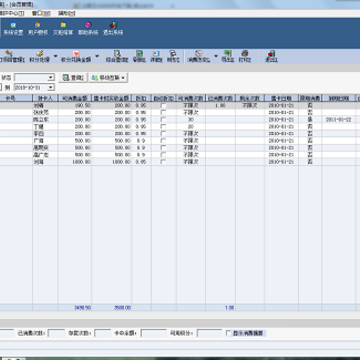Click the 退出 exit icon in second toolbar
The width and height of the screenshot is (360, 360).
pyautogui.click(x=271, y=56)
